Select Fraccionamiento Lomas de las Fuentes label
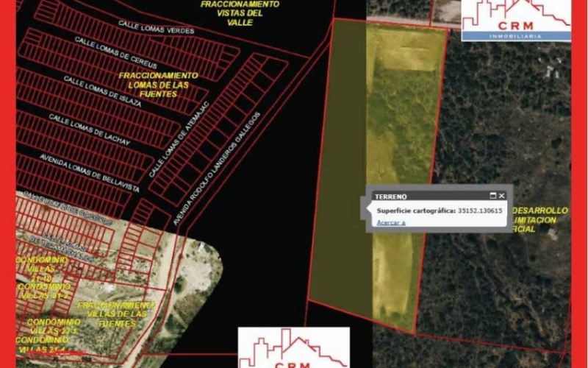The width and height of the screenshot is (588, 368). point(157,85)
